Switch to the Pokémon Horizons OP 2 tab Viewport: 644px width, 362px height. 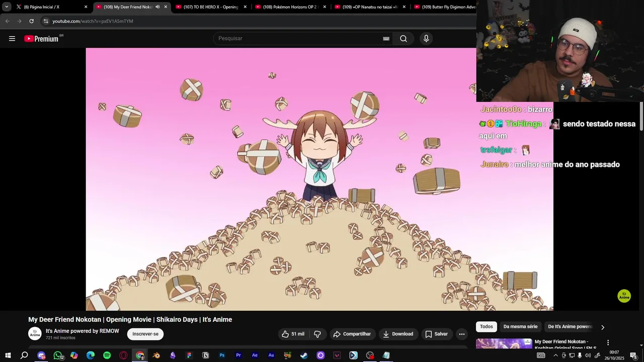[291, 7]
